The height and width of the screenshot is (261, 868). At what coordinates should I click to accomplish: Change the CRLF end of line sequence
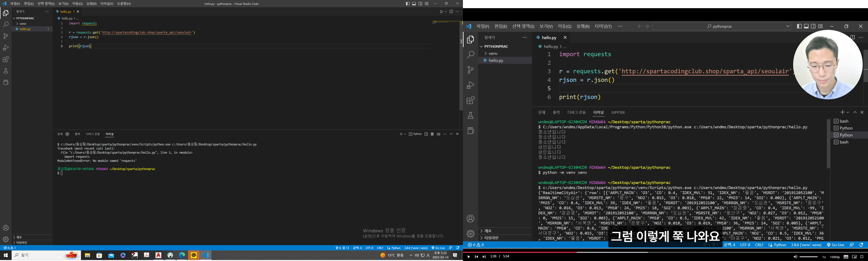click(x=380, y=248)
